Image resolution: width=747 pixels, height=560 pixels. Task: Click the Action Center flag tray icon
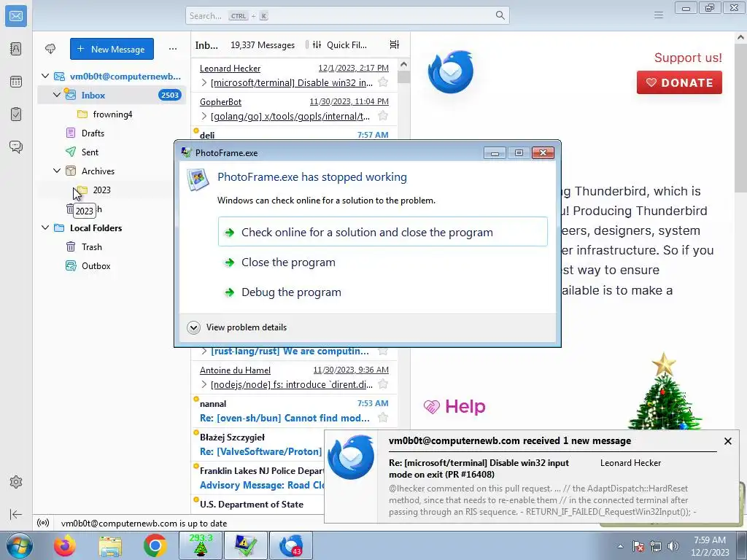tap(638, 545)
